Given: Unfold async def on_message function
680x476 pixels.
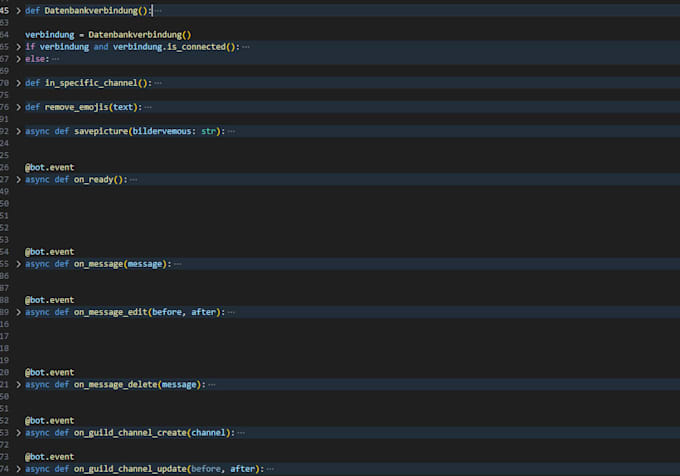Looking at the screenshot, I should pos(18,264).
